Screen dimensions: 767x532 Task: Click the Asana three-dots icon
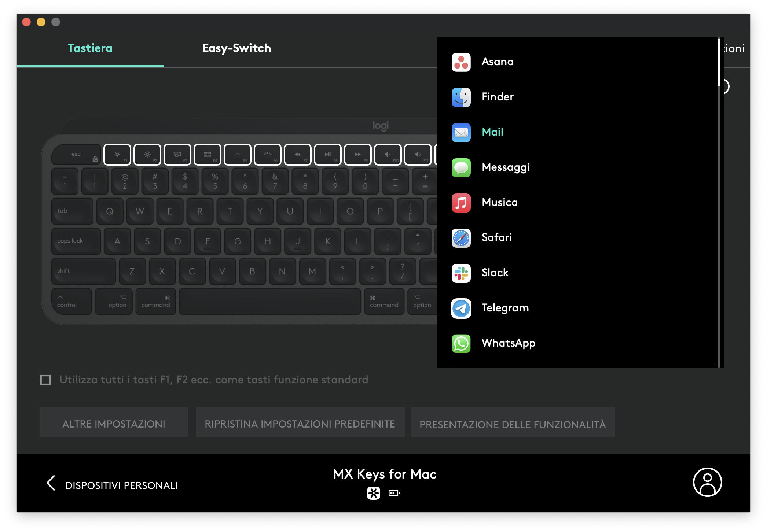click(461, 62)
